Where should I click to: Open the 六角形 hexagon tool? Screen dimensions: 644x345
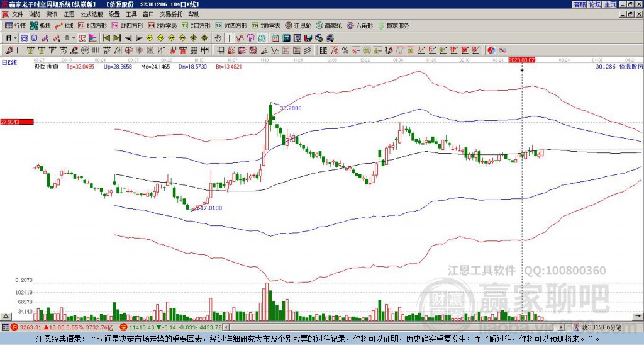coord(360,25)
